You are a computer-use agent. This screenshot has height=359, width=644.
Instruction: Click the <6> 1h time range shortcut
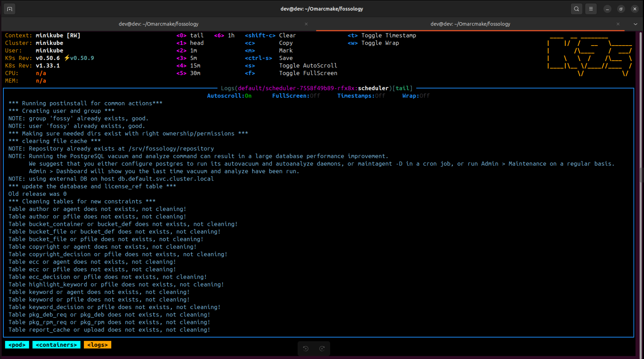click(x=224, y=36)
